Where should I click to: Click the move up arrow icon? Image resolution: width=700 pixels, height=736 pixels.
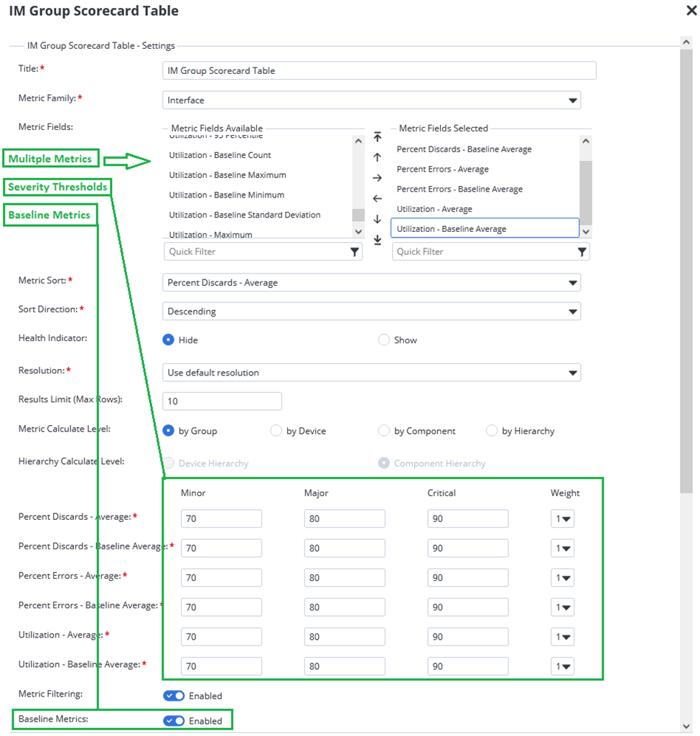[378, 157]
